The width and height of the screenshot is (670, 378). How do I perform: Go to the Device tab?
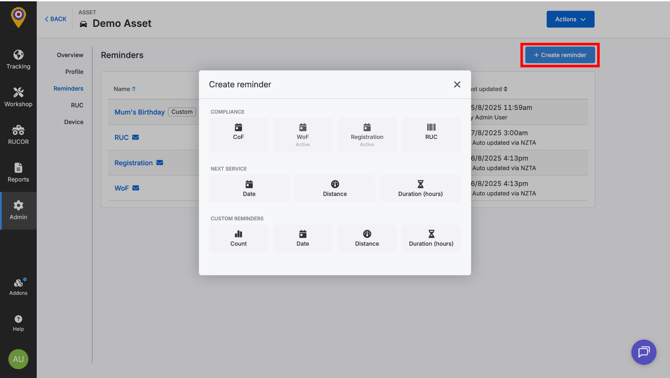73,122
